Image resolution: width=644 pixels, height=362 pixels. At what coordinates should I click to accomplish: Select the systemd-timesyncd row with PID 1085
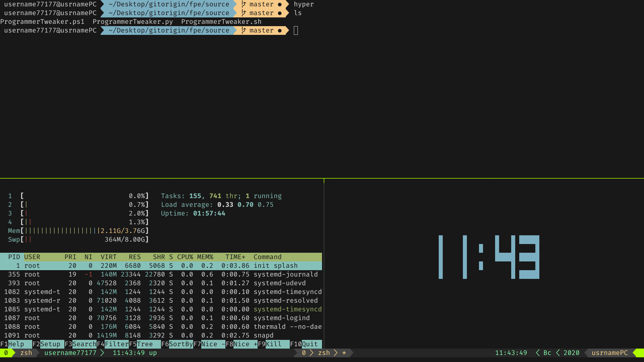[x=161, y=309]
